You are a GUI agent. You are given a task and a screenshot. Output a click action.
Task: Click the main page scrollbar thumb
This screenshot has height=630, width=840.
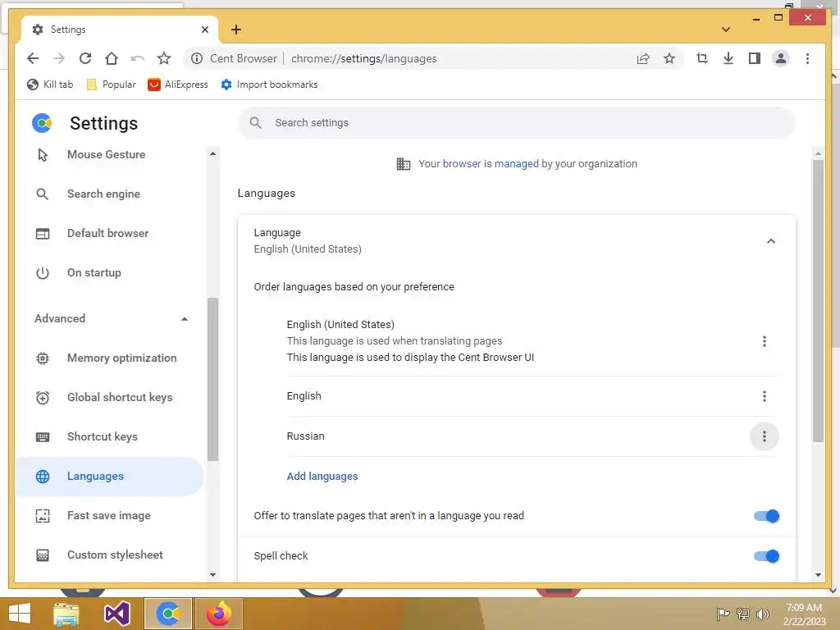[818, 300]
